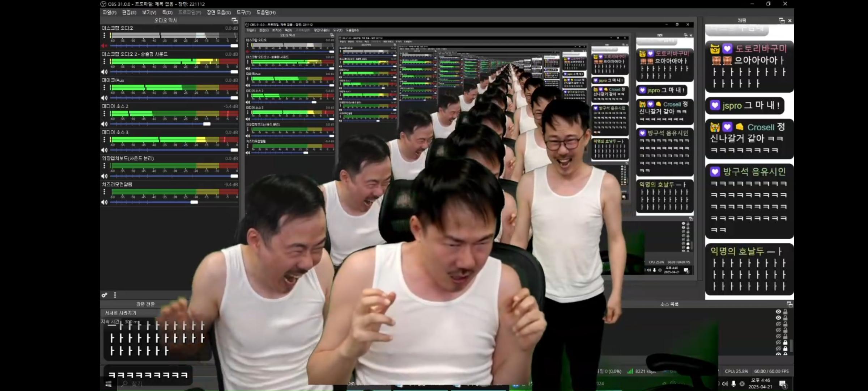Hide the topmost source via eye icon

[778, 312]
